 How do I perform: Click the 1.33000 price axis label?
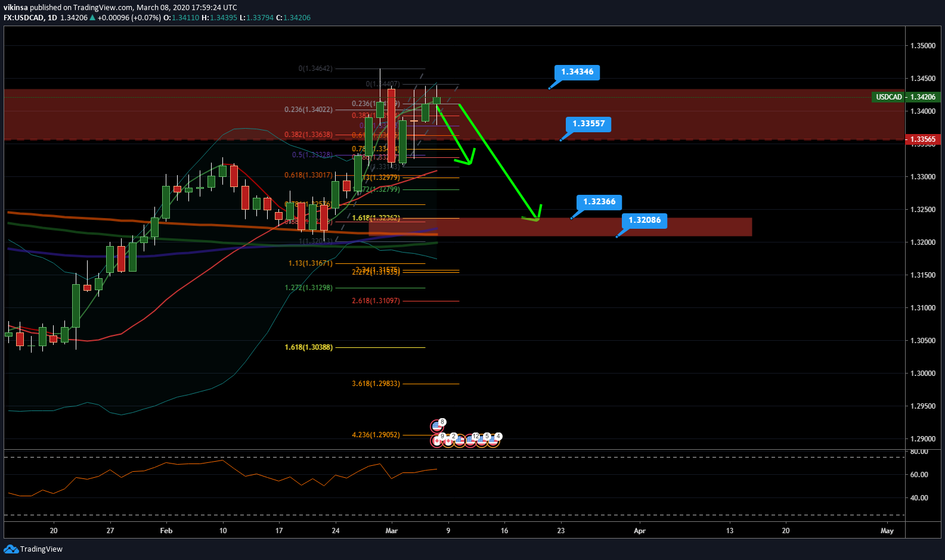(922, 177)
